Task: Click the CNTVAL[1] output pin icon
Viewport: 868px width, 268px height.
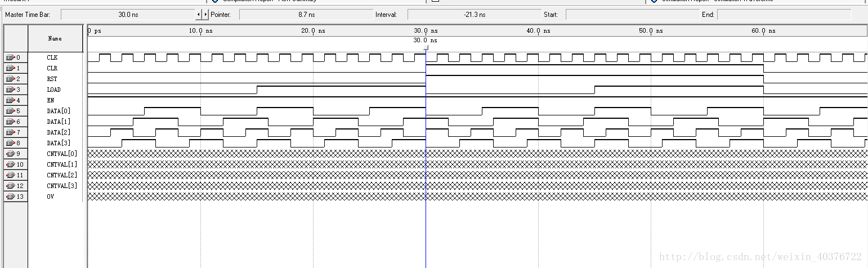Action: pos(10,164)
